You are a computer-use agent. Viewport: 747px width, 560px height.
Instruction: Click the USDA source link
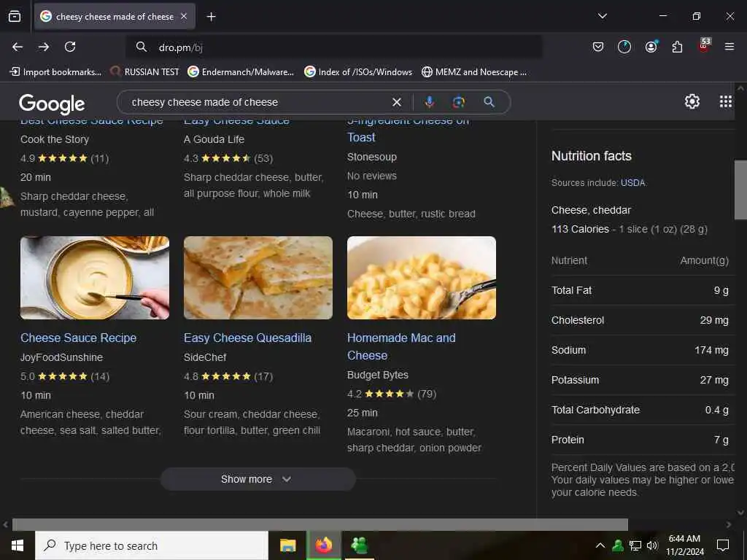pos(632,183)
